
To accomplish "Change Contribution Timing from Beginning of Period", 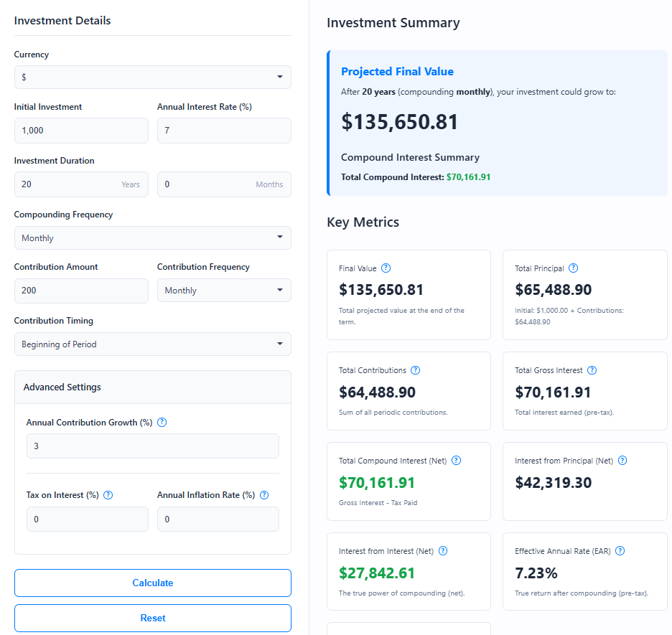I will 152,344.
